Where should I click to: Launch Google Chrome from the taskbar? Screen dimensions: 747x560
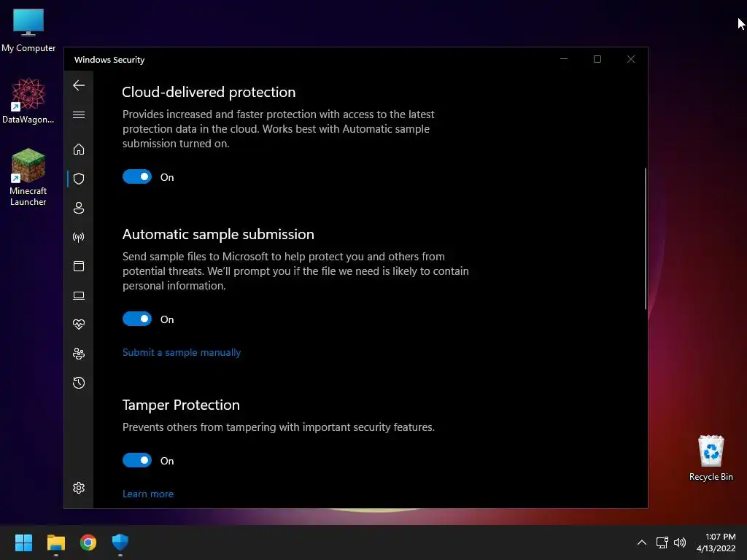point(88,542)
